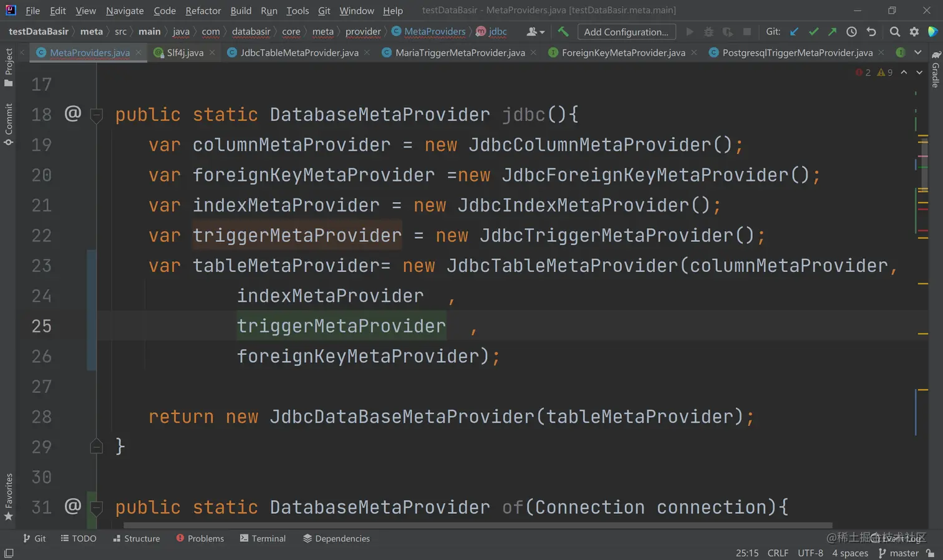943x560 pixels.
Task: Change CRLF line separator in status bar
Action: (778, 553)
